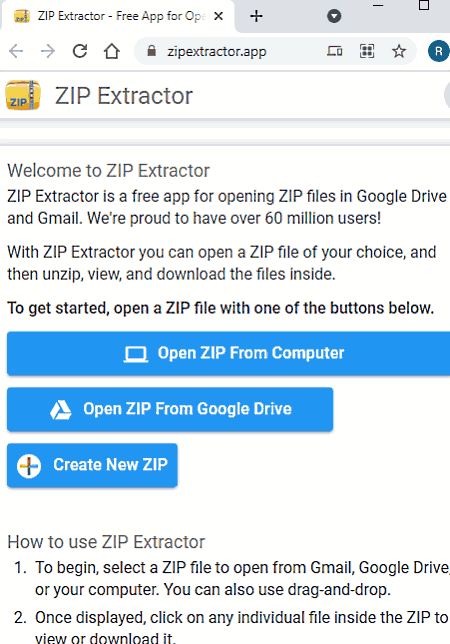Screen dimensions: 450x644
Task: Click the padlock site info icon
Action: point(152,51)
